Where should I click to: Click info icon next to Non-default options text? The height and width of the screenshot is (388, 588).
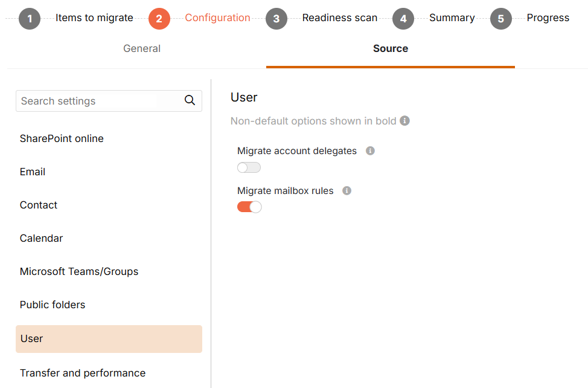(x=404, y=121)
